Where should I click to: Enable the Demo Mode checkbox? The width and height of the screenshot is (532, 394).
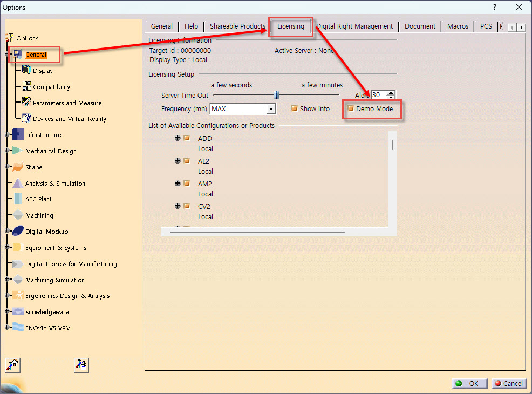[351, 108]
